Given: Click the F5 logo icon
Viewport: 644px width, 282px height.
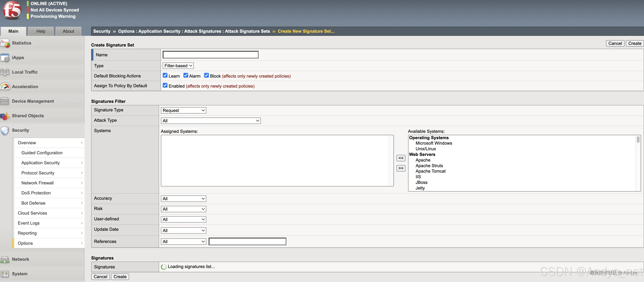Looking at the screenshot, I should (x=12, y=10).
